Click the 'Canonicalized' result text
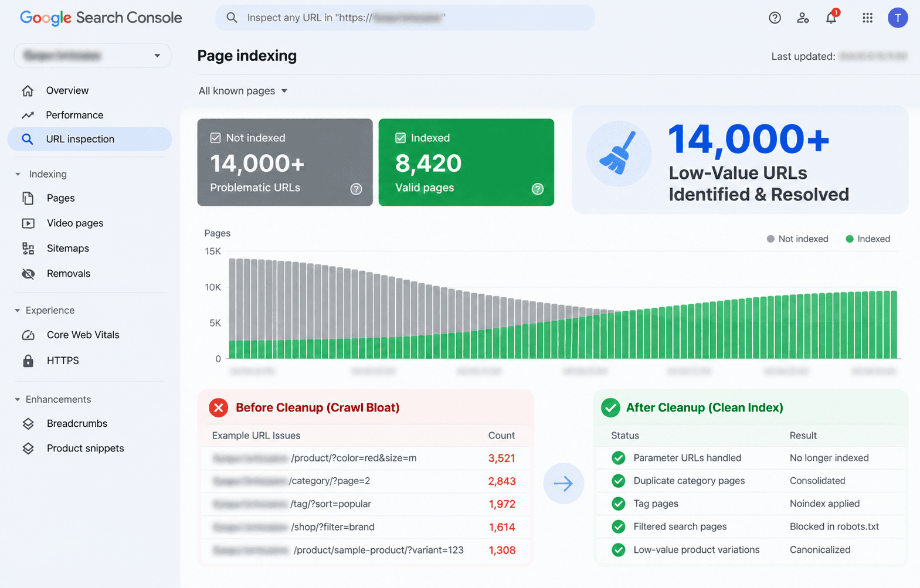920x588 pixels. point(820,549)
